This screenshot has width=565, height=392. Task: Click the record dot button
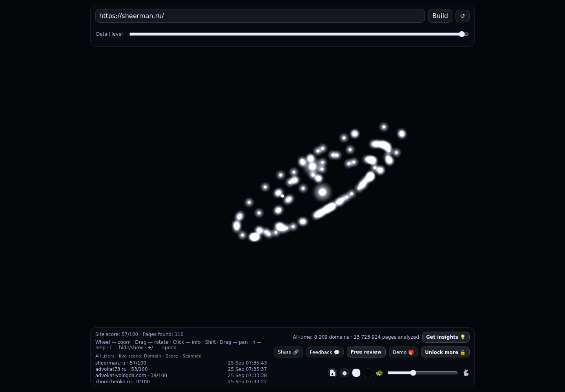(344, 373)
